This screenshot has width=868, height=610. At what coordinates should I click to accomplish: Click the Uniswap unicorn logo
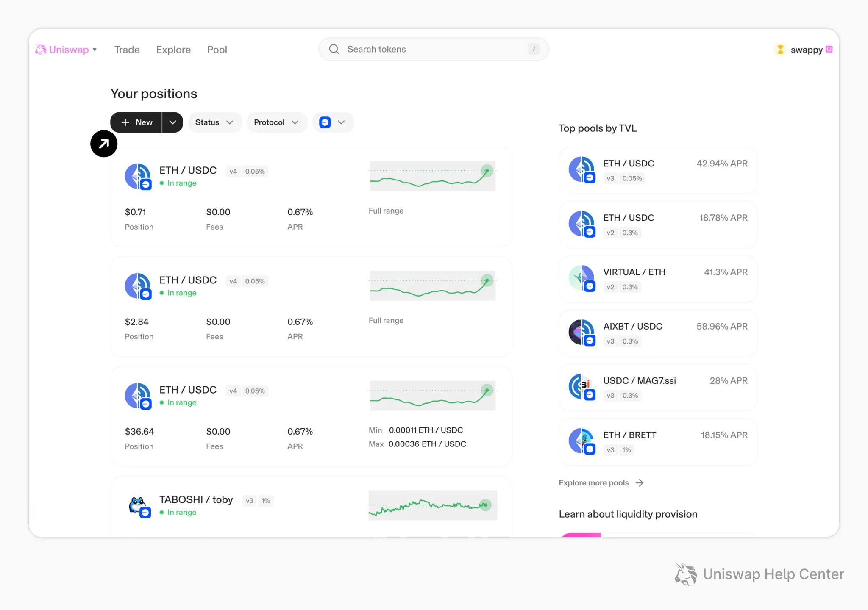pyautogui.click(x=41, y=50)
